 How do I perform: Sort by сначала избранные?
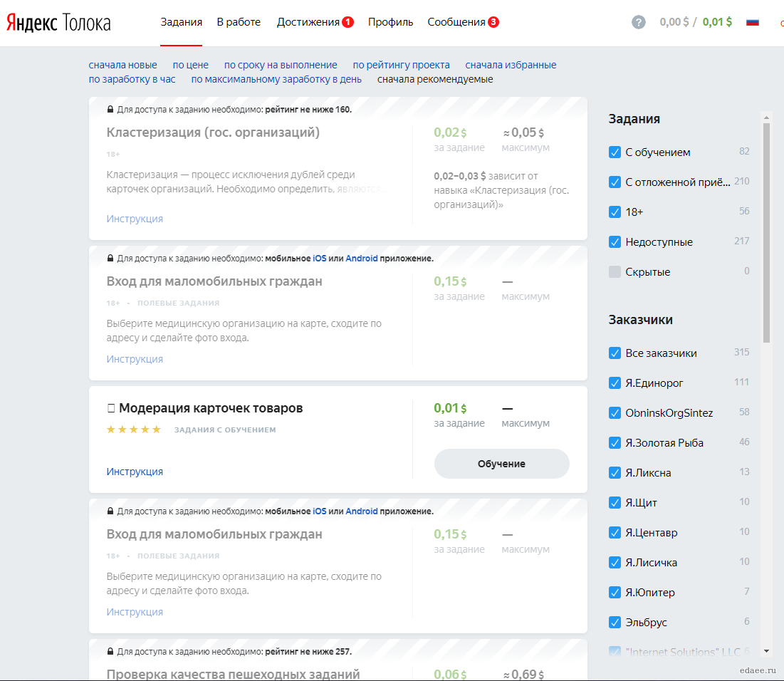[511, 65]
